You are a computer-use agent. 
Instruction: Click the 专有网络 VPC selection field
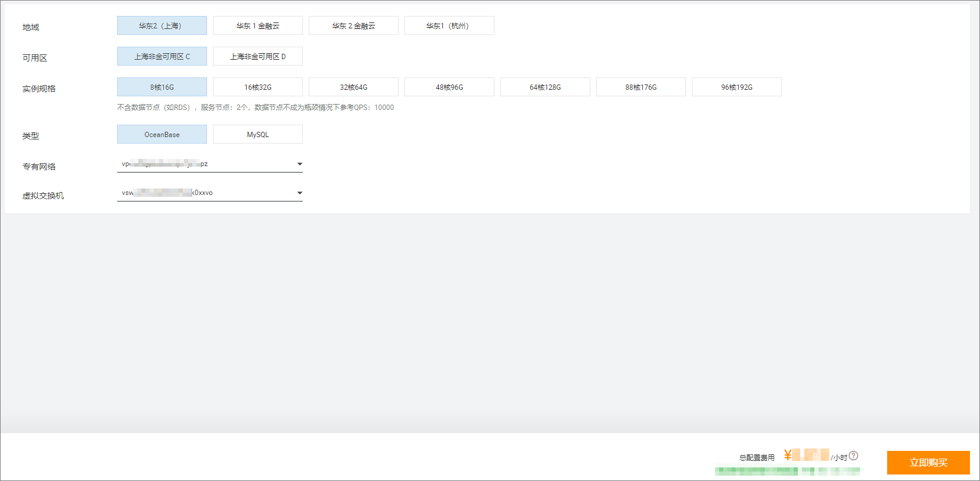pos(210,164)
